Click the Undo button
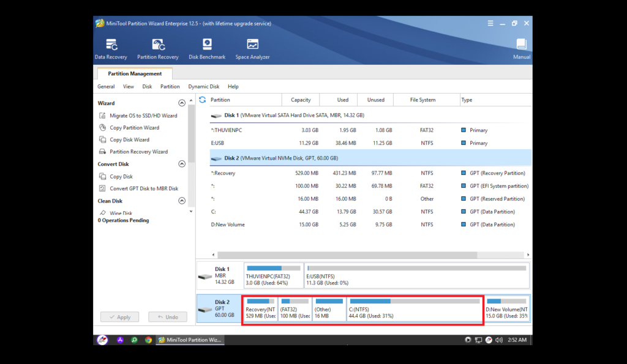Screen dimensions: 627x364 (168, 317)
